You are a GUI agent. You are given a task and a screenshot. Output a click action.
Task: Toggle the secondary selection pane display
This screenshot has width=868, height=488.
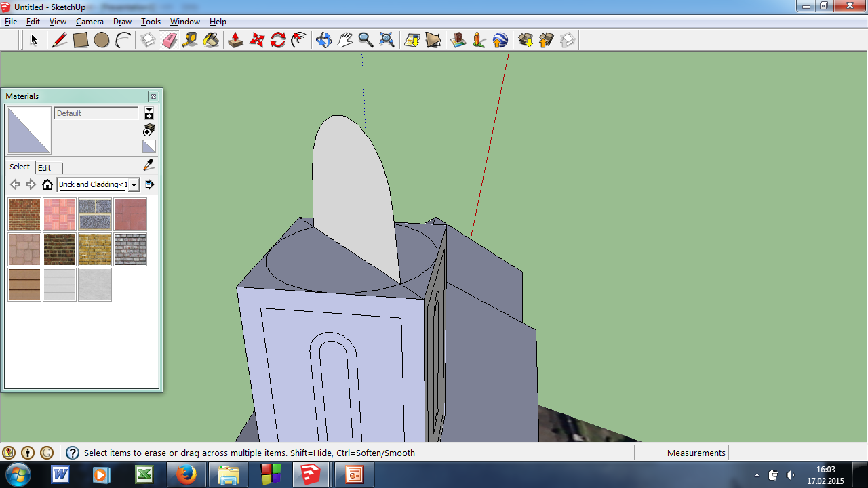[149, 114]
